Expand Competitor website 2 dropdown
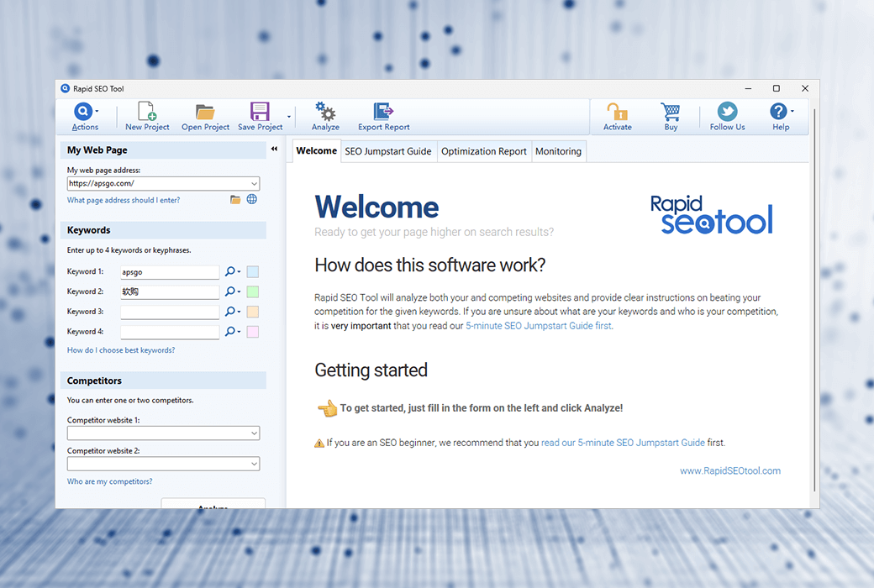The image size is (874, 588). (x=254, y=464)
